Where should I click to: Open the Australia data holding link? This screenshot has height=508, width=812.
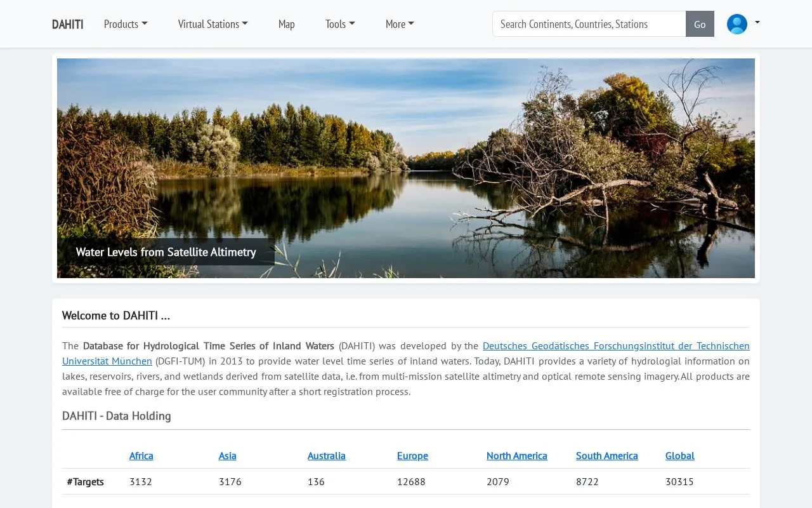[327, 456]
